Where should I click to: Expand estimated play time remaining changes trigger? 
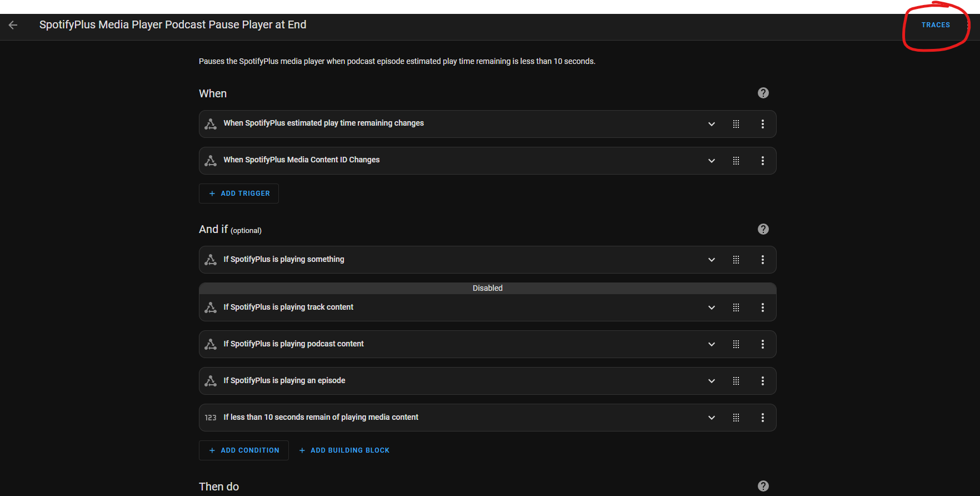click(x=712, y=124)
